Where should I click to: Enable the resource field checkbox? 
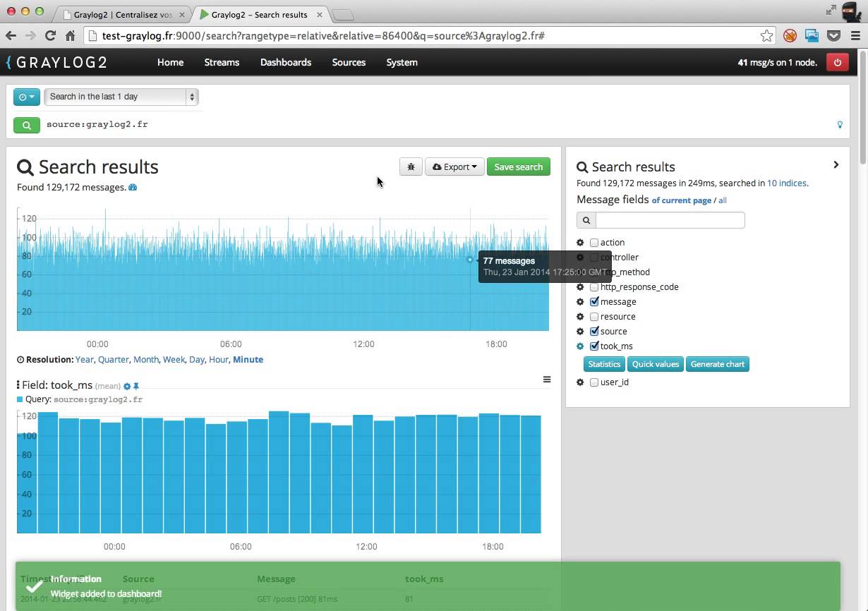pos(594,317)
